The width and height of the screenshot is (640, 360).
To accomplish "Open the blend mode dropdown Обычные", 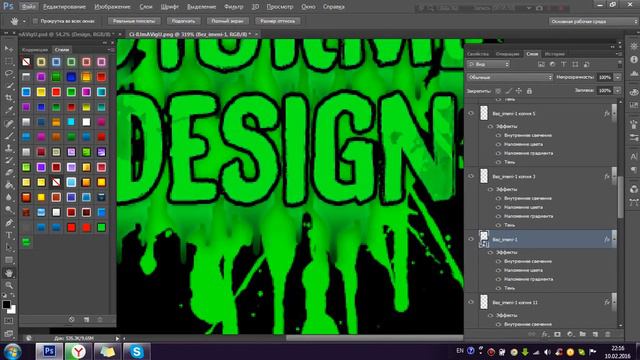I will click(509, 77).
